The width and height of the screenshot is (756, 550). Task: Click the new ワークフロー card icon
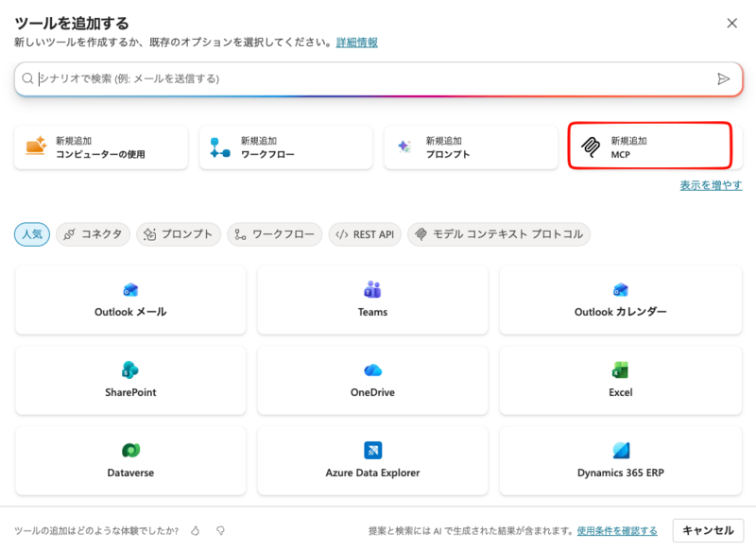point(220,147)
